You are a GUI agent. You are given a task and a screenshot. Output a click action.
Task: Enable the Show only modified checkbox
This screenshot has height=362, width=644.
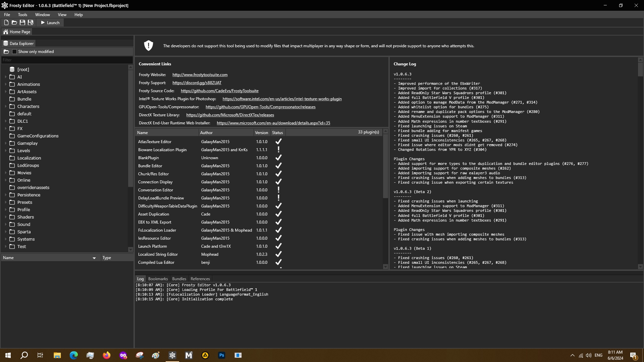14,52
